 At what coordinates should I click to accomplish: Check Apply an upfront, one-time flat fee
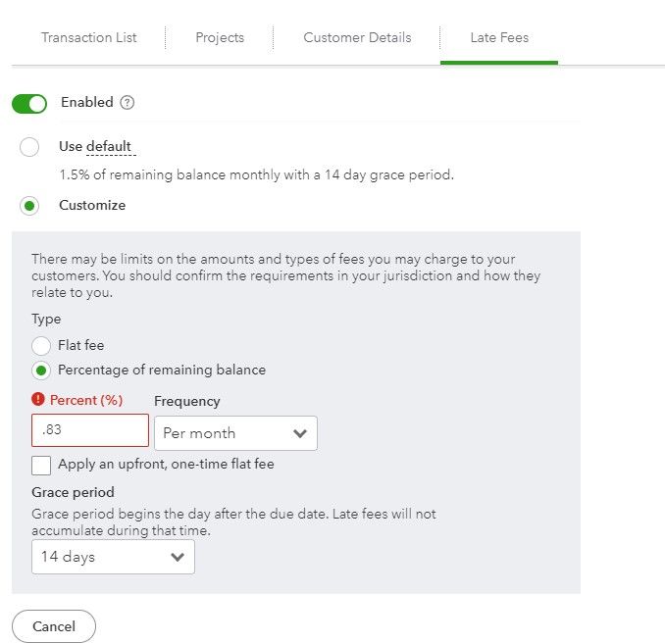41,465
